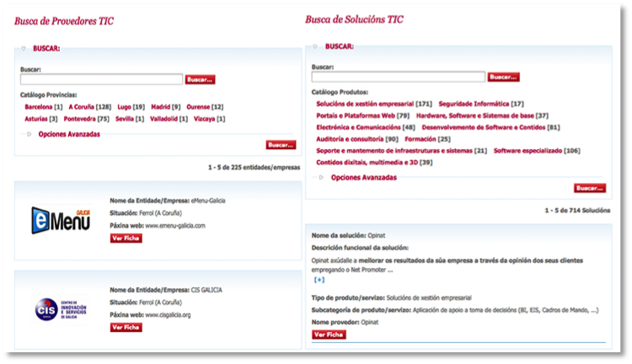632x364 pixels.
Task: Open Ver Ficha for CIS GALICIA
Action: pos(126,327)
